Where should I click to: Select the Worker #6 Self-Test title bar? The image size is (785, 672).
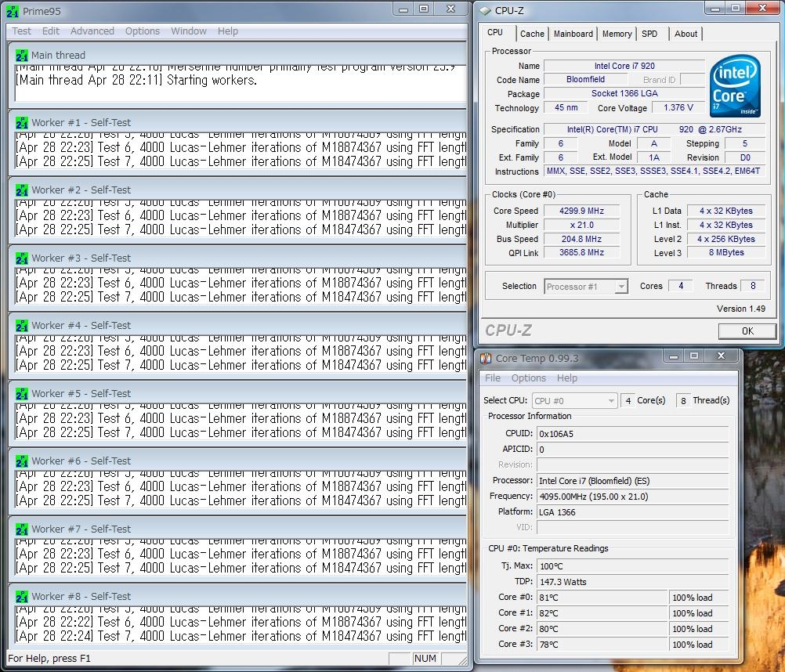(x=235, y=461)
